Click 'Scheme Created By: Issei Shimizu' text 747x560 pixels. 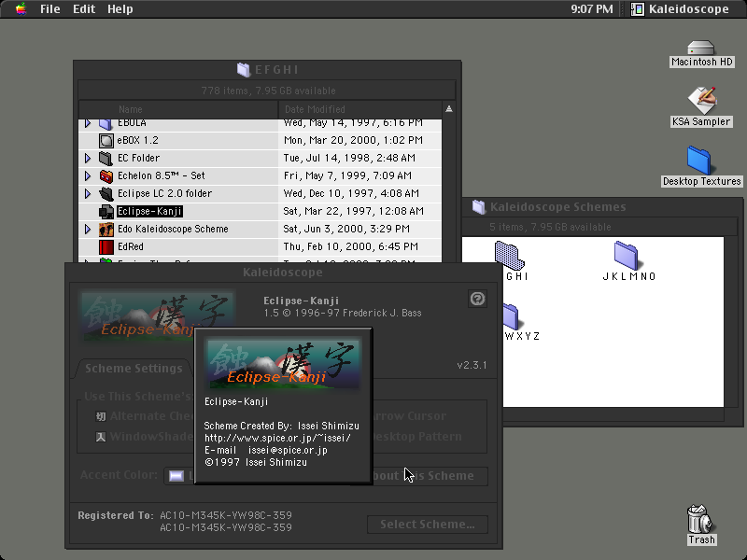pyautogui.click(x=282, y=426)
